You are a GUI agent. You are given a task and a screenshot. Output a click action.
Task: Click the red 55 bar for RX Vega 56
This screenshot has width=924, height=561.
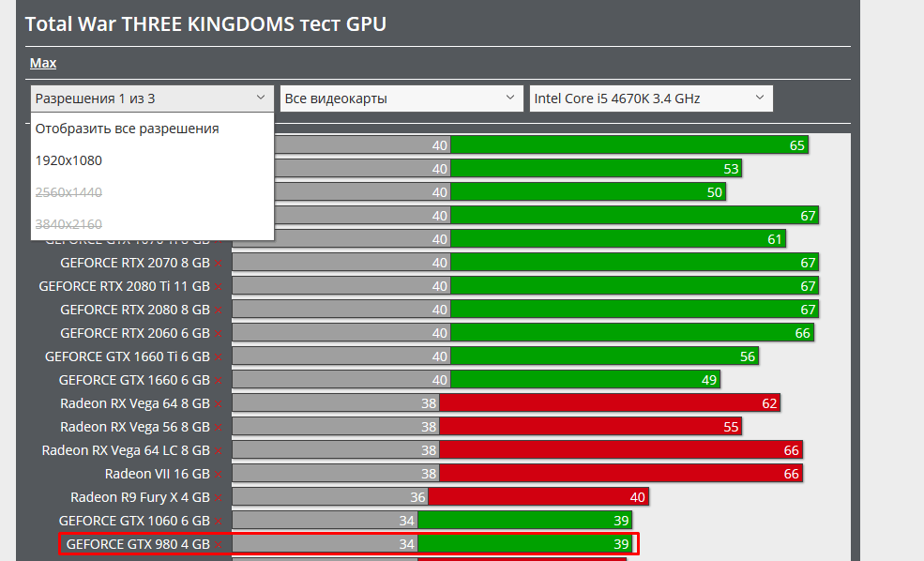coord(590,427)
